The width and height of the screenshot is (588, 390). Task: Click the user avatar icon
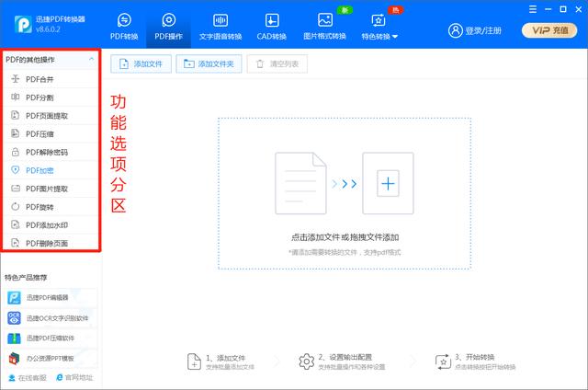click(456, 30)
